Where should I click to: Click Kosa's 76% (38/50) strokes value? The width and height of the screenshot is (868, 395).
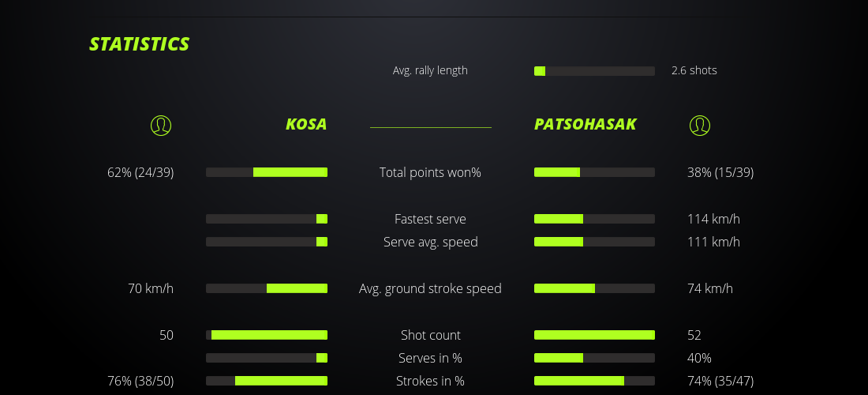(x=140, y=381)
